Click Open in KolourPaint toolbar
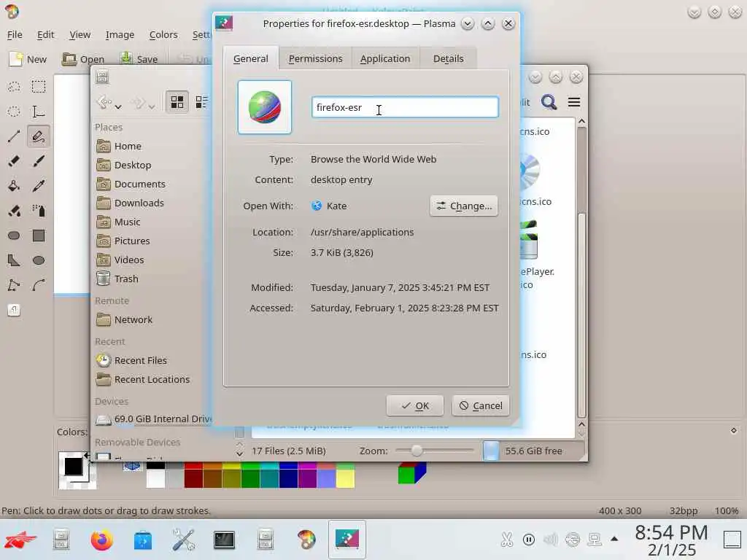Image resolution: width=747 pixels, height=560 pixels. (x=83, y=59)
